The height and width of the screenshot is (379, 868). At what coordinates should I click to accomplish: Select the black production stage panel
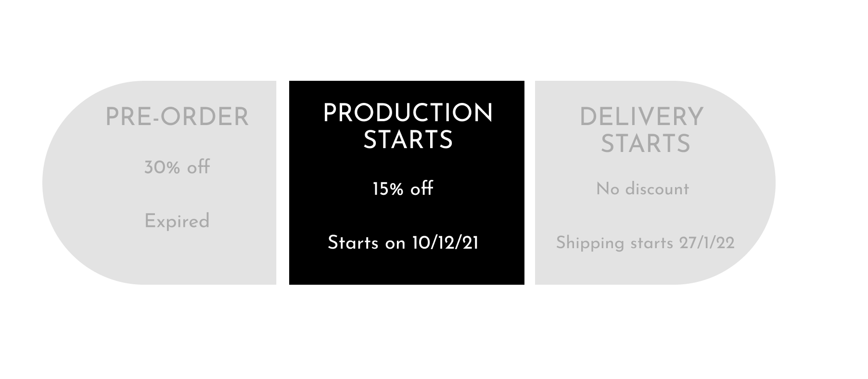pos(407,183)
